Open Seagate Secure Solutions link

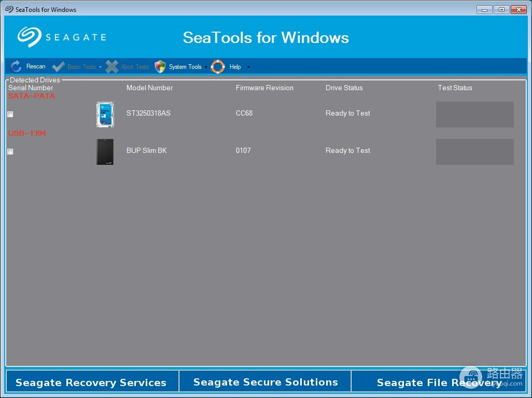click(265, 382)
